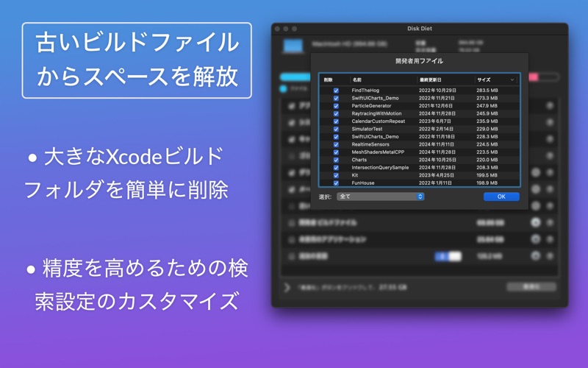Click the size value 283.5 MB
Image resolution: width=588 pixels, height=368 pixels.
(487, 91)
